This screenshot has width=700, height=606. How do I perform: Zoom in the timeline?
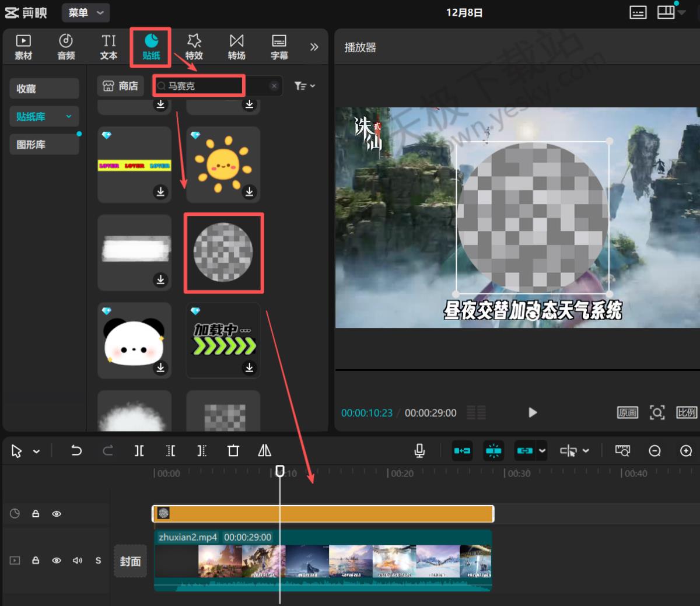686,450
